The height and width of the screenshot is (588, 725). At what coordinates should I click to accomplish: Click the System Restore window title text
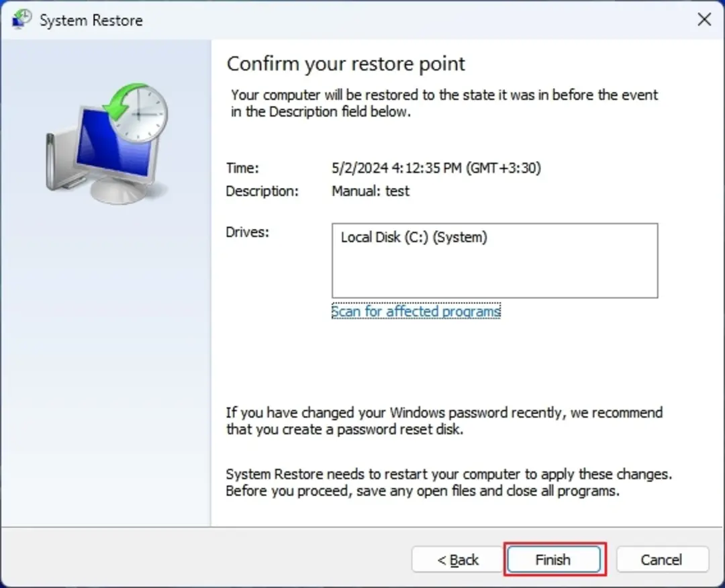pyautogui.click(x=91, y=20)
